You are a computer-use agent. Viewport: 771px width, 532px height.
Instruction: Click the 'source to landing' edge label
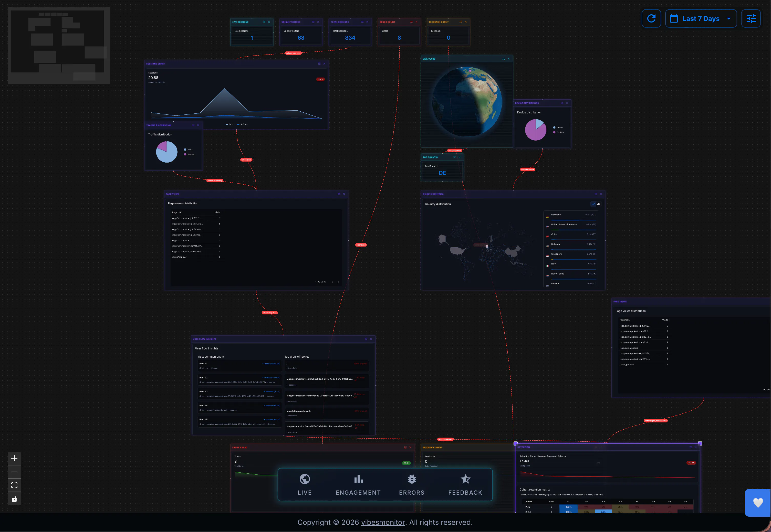click(215, 181)
